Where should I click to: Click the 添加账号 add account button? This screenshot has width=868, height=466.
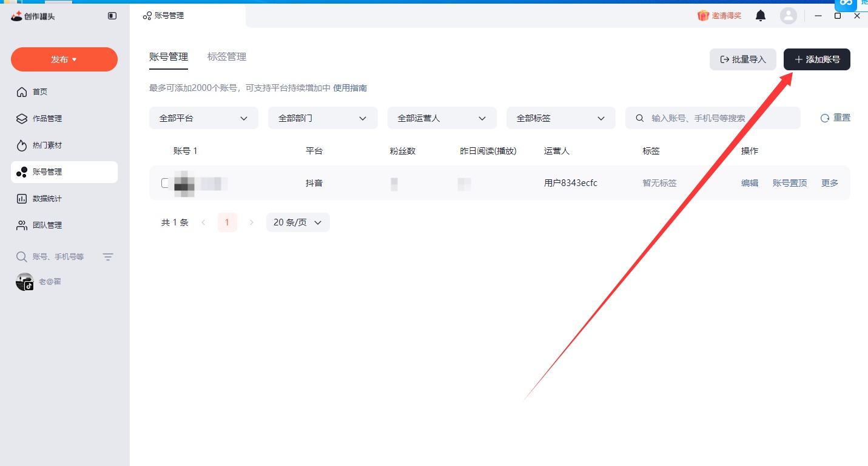(x=816, y=59)
